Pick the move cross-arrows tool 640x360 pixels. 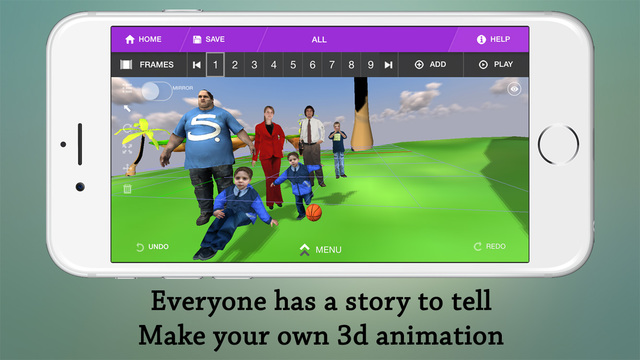click(x=127, y=168)
